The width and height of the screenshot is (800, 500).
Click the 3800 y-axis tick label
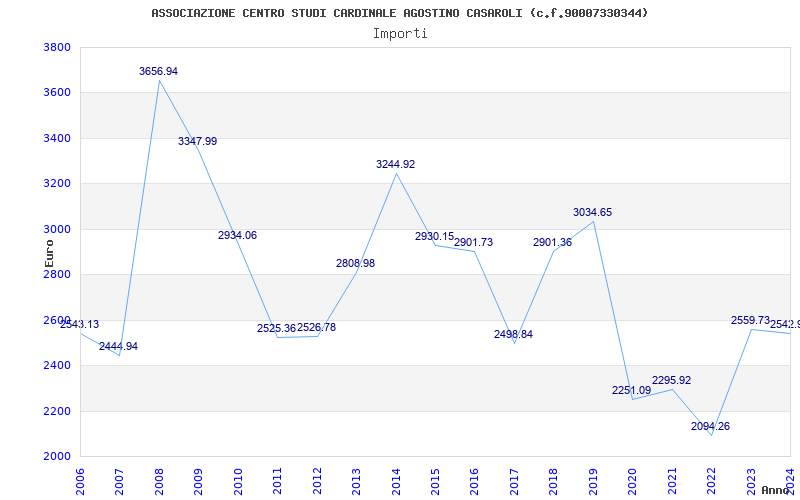click(57, 47)
